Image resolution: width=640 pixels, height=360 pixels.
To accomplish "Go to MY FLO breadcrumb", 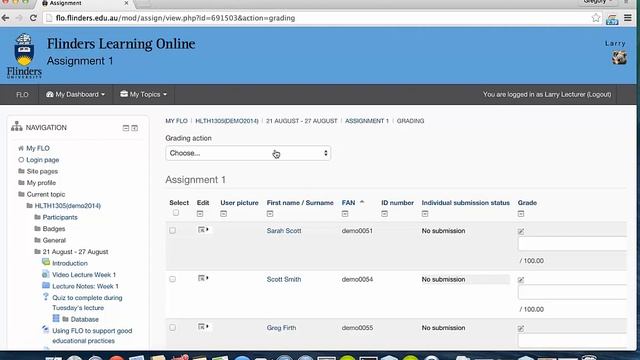I will coord(176,121).
